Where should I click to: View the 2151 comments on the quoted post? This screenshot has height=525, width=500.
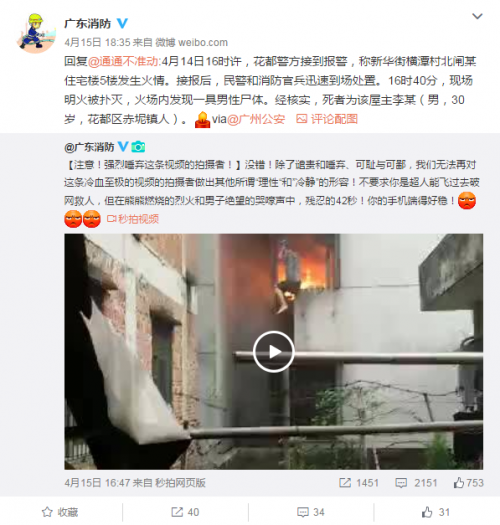tap(416, 483)
